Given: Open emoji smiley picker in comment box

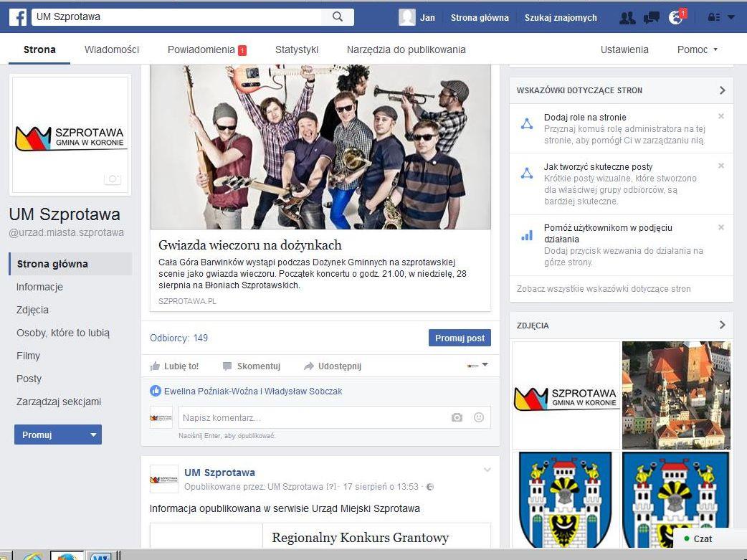Looking at the screenshot, I should tap(479, 417).
